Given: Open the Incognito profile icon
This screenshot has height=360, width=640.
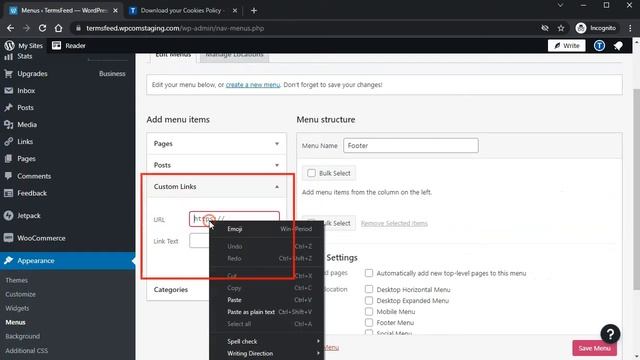Looking at the screenshot, I should [581, 28].
